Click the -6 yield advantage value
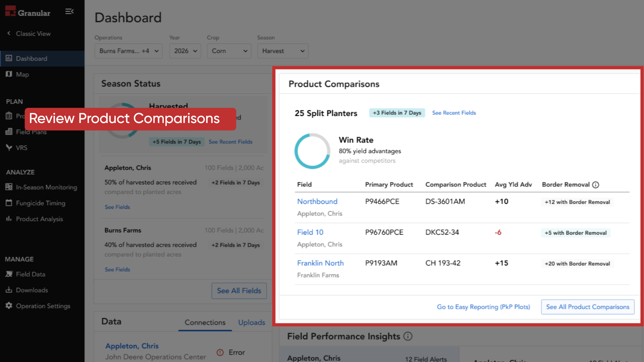The width and height of the screenshot is (644, 362). tap(498, 232)
